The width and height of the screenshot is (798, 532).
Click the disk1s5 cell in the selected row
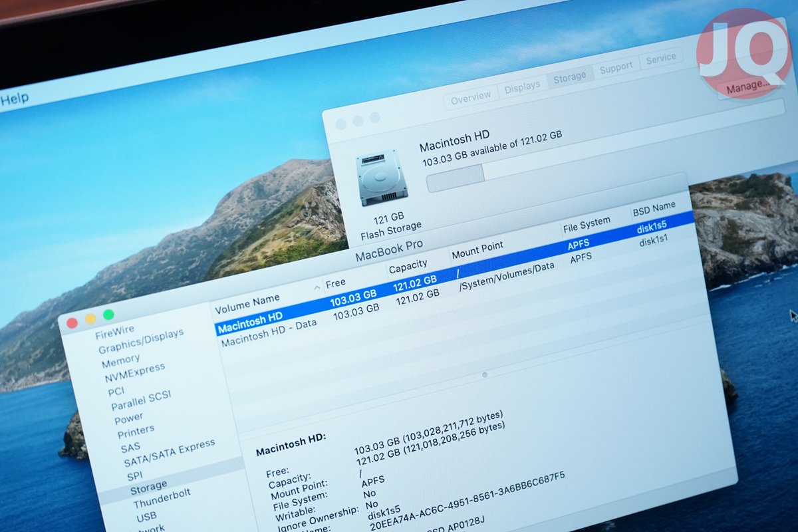(652, 226)
